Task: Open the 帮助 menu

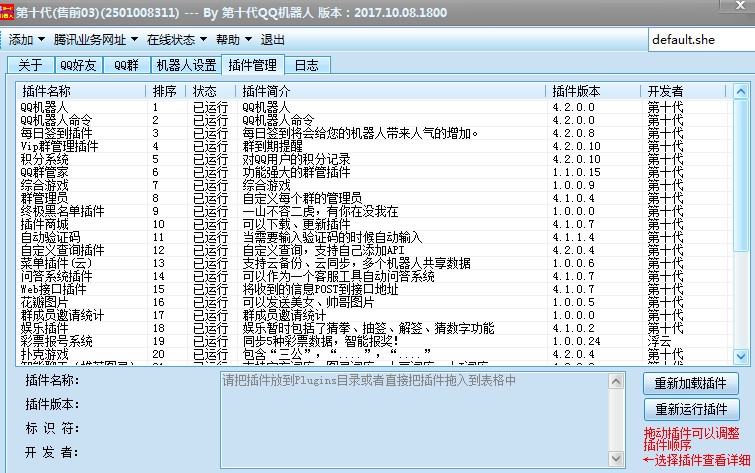Action: tap(233, 40)
